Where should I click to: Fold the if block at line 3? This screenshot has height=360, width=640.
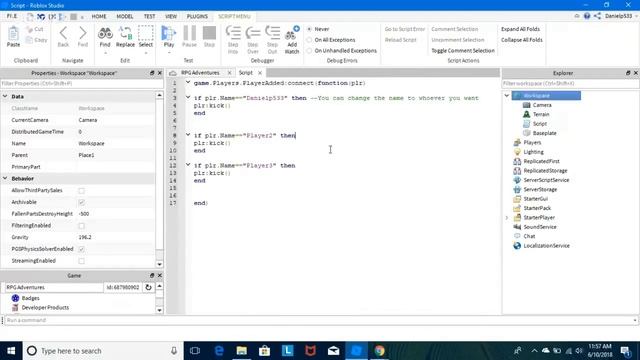188,98
